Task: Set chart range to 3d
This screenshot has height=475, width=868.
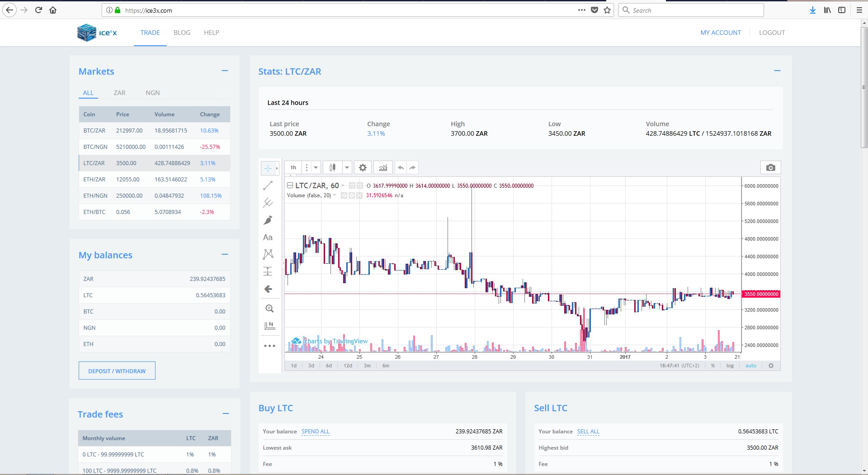Action: coord(311,366)
